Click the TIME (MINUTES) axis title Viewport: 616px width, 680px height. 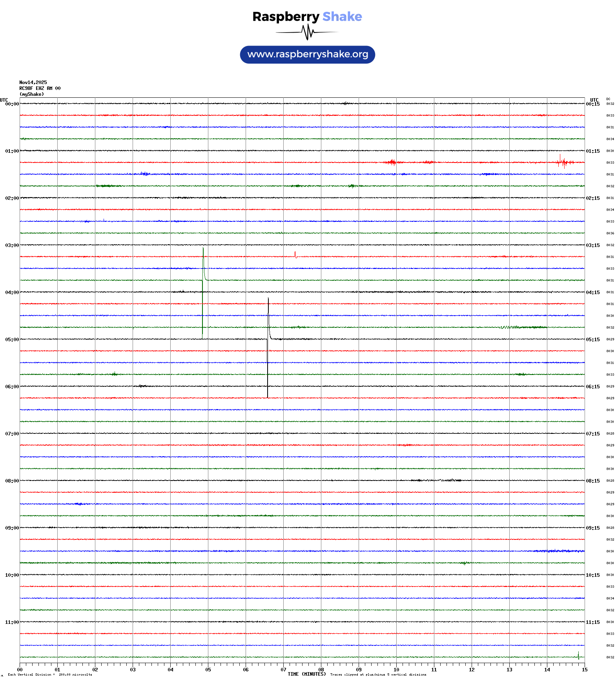[306, 674]
